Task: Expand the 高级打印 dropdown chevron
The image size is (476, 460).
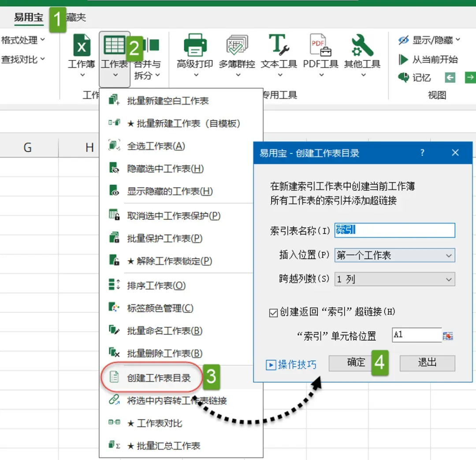Action: click(196, 75)
